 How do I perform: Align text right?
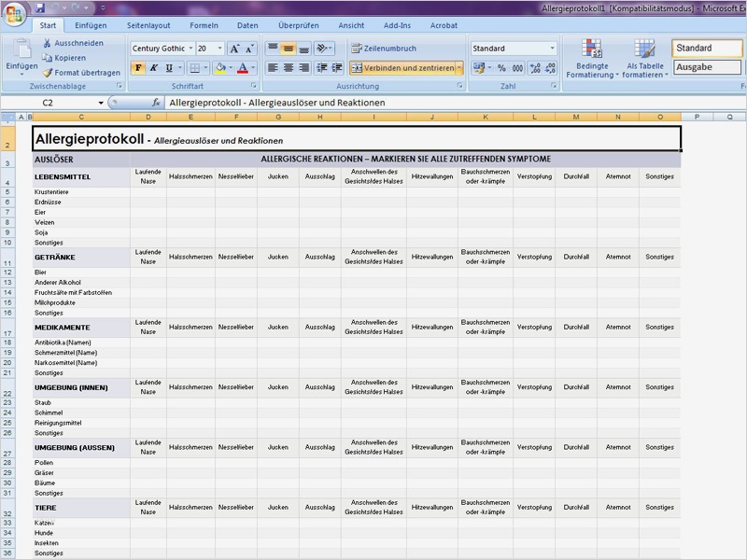click(304, 67)
